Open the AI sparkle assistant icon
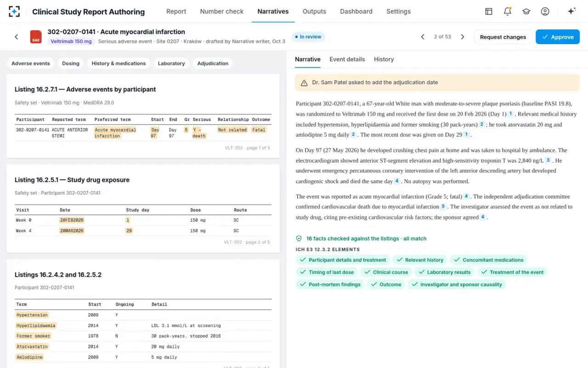Viewport: 588px width, 368px height. [572, 11]
